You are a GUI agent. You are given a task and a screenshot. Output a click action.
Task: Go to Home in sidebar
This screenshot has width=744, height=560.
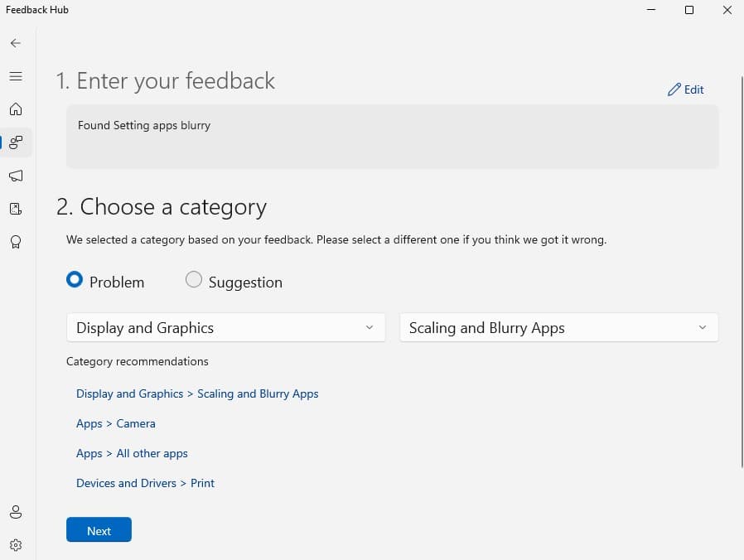(x=16, y=109)
